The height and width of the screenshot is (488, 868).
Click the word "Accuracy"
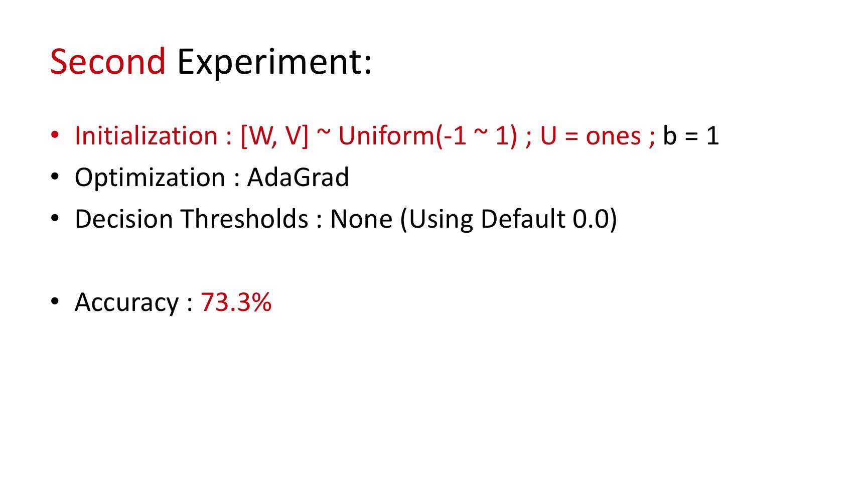[126, 302]
